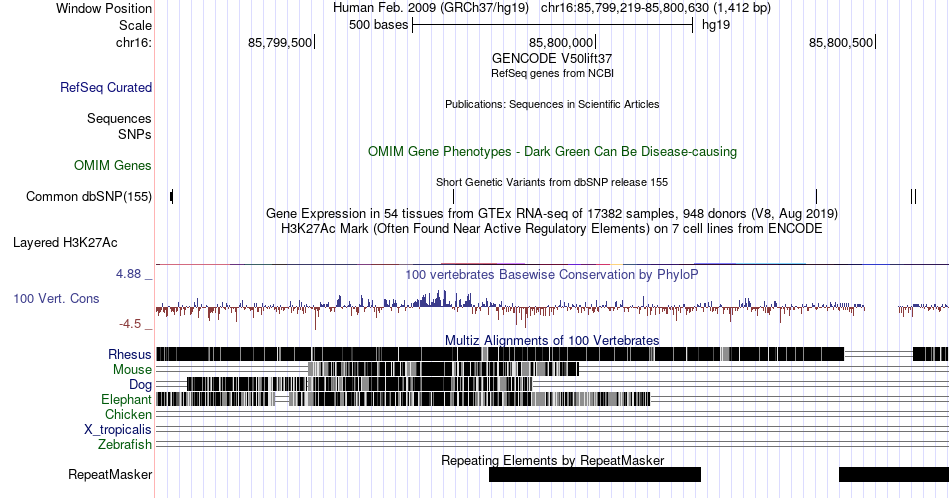
Task: Click the GTEx Gene Expression track title
Action: pos(552,213)
